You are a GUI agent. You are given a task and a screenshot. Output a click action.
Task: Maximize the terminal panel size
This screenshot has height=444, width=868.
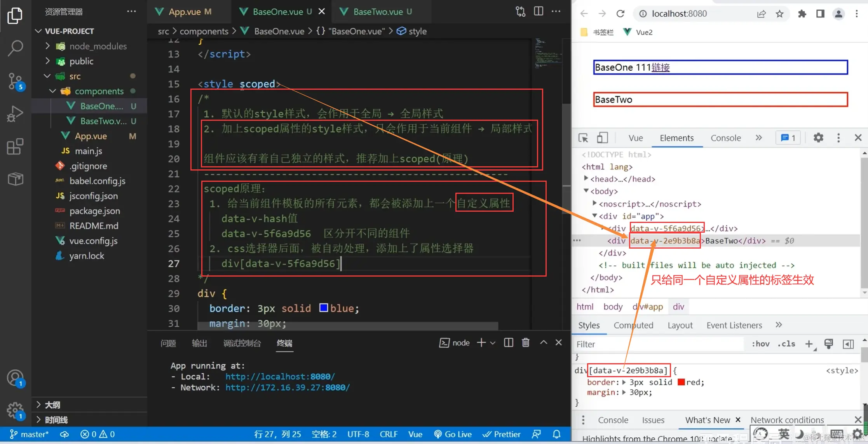pos(544,342)
